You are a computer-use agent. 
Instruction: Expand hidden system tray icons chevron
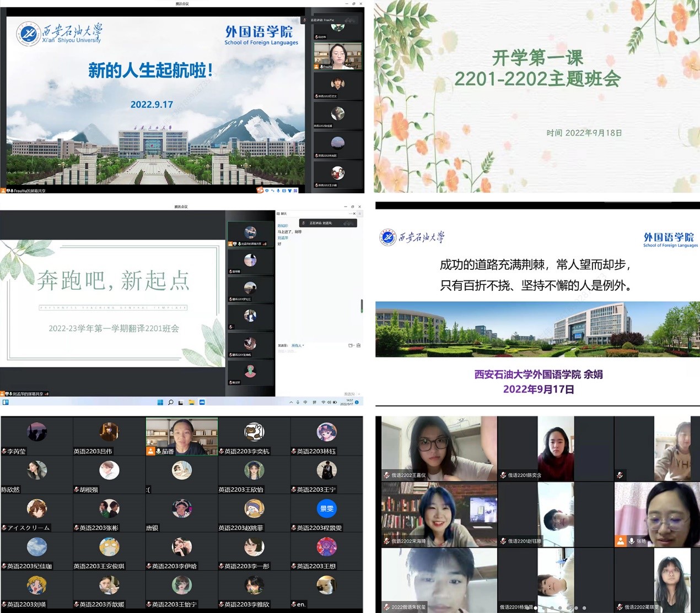click(290, 403)
